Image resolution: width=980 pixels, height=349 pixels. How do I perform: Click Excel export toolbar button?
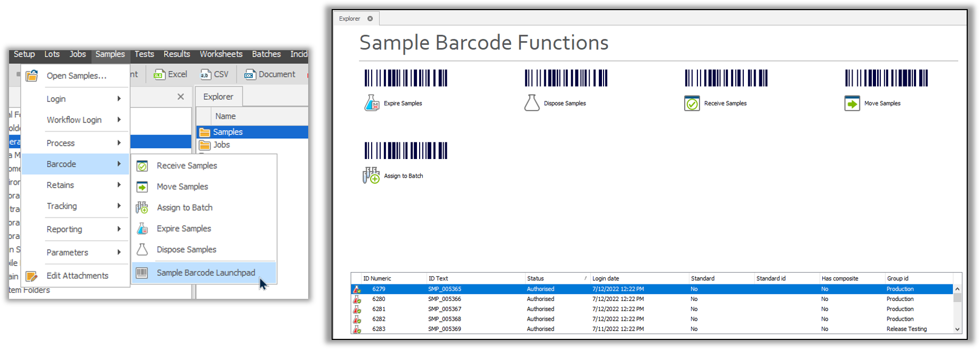(x=171, y=75)
